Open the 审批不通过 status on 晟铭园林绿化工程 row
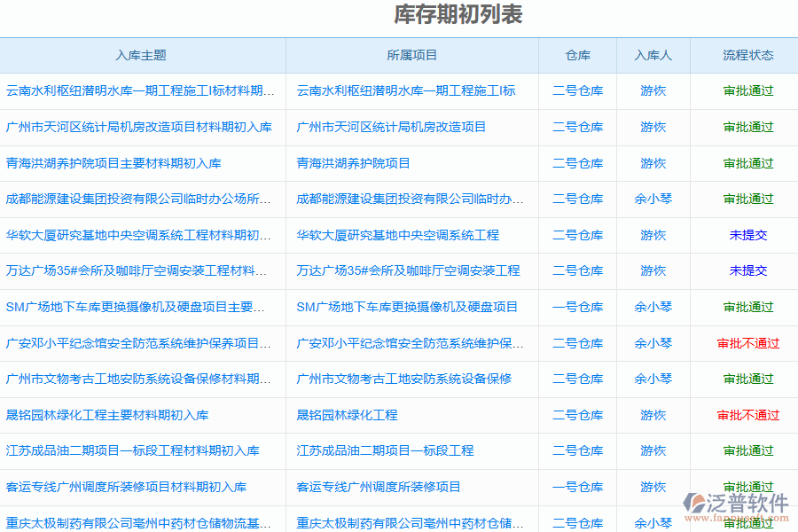Image resolution: width=798 pixels, height=532 pixels. click(744, 415)
